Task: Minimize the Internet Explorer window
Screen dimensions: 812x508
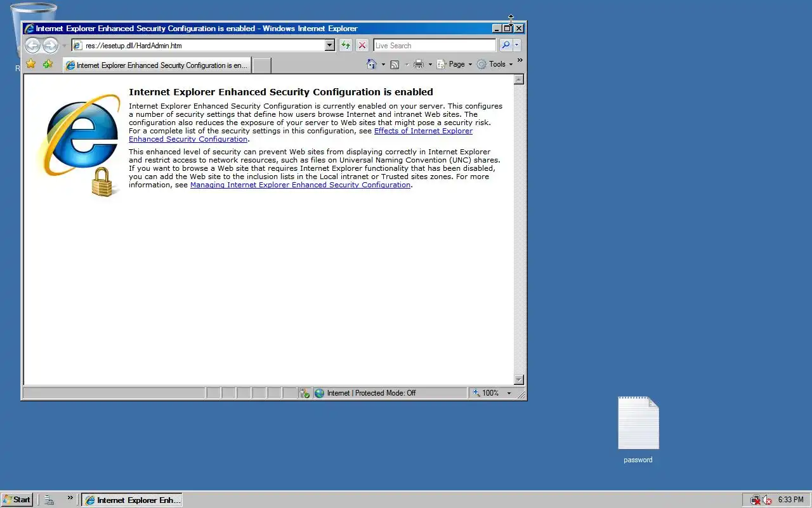Action: (497, 28)
